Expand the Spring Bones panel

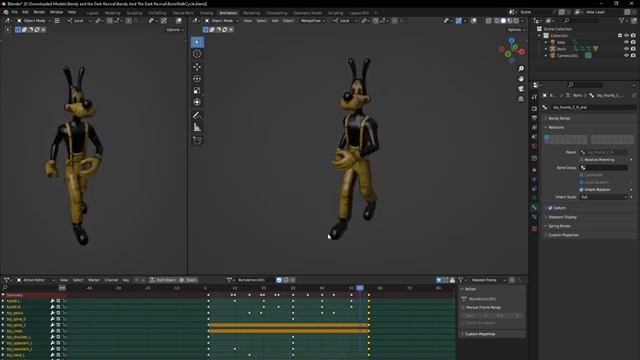(x=559, y=226)
